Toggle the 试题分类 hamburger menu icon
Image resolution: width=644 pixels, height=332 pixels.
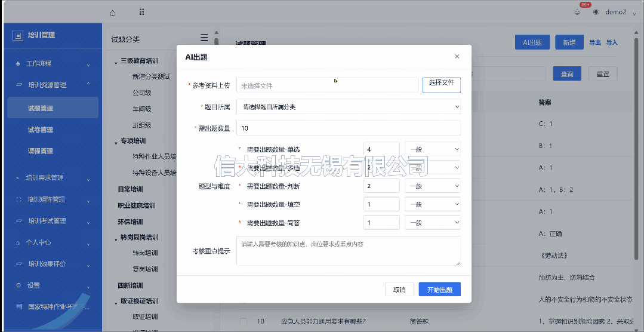click(204, 38)
